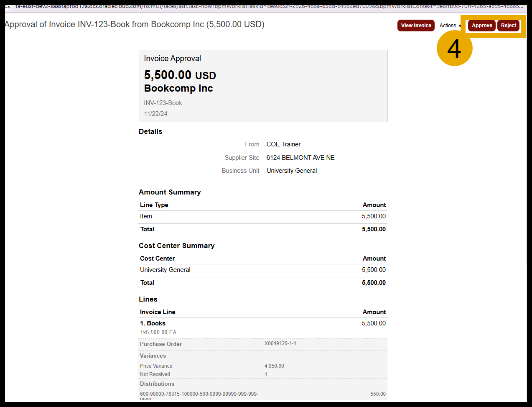
Task: Click the distribution account string starting 600-98000
Action: click(x=199, y=394)
